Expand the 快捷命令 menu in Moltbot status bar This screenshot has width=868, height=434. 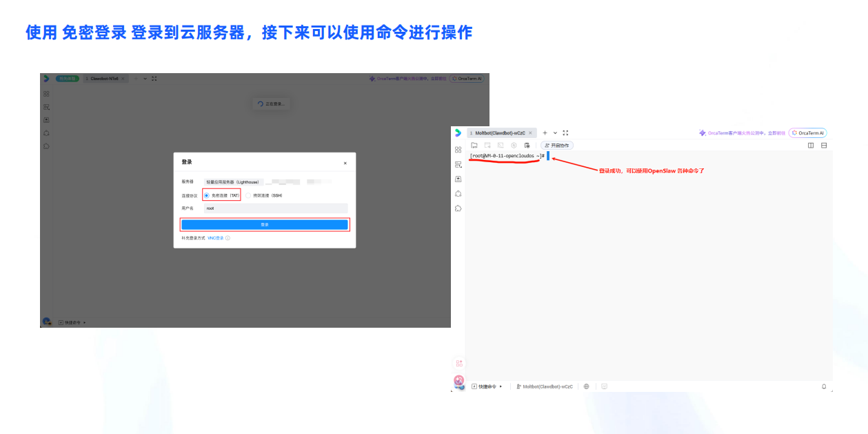[487, 386]
